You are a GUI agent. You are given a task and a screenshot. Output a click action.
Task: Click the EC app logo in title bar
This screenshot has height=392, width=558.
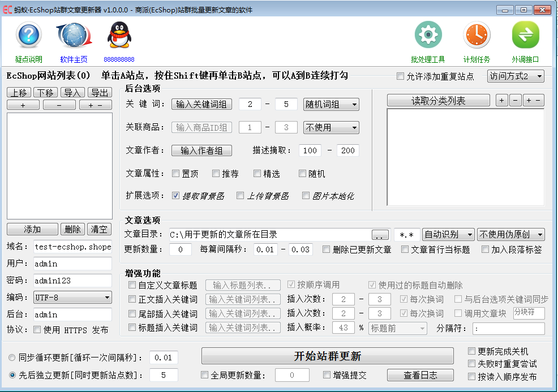tap(7, 9)
